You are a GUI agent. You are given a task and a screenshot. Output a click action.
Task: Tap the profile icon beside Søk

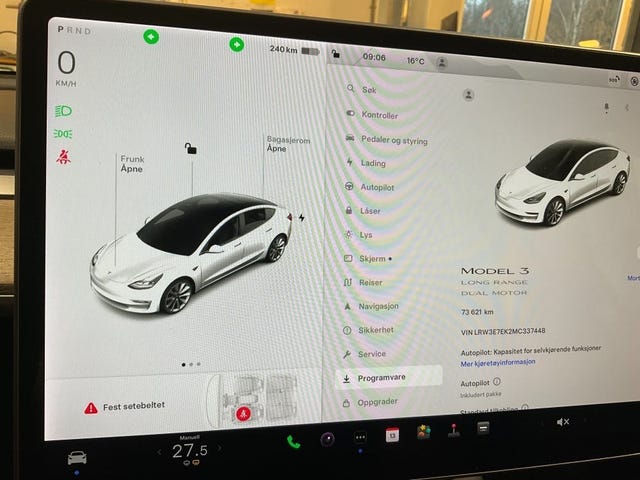[x=469, y=95]
